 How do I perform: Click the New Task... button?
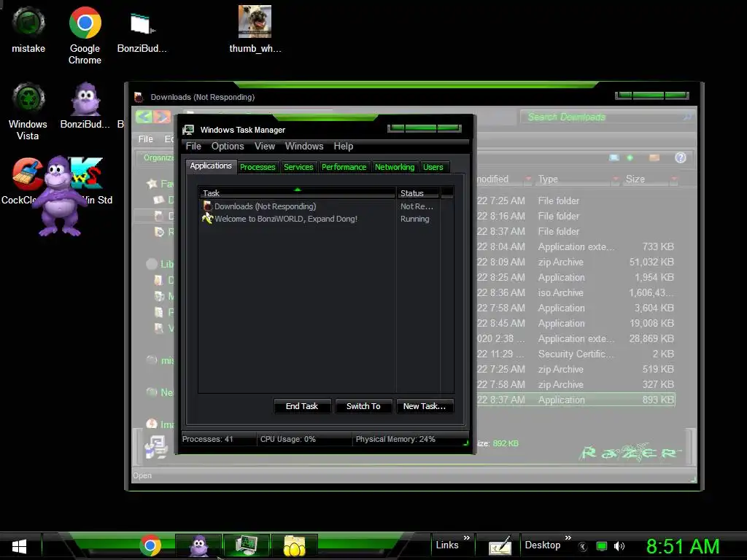coord(425,406)
